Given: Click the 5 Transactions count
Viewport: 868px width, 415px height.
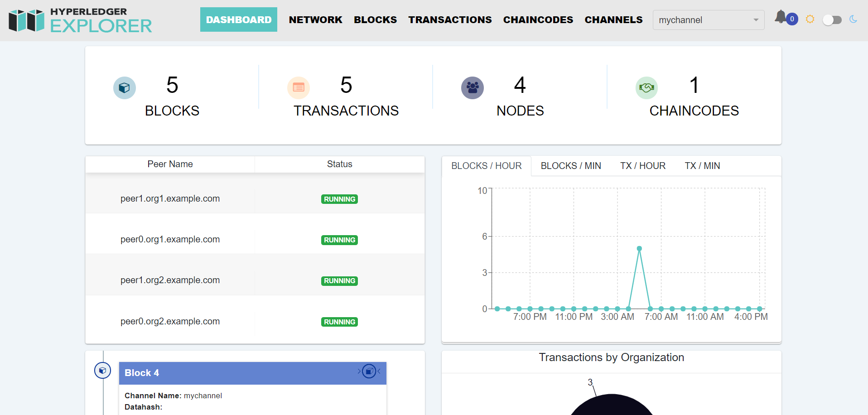Looking at the screenshot, I should tap(346, 85).
